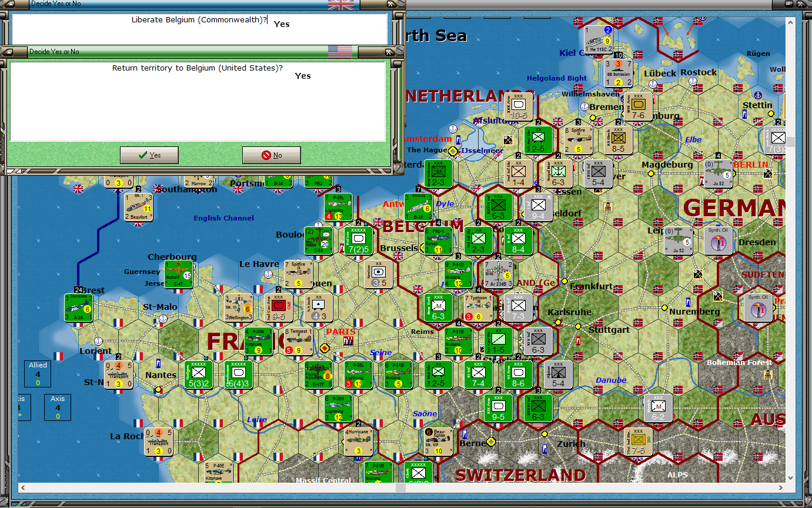Image resolution: width=812 pixels, height=508 pixels.
Task: Click the Axis score panel showing 4
Action: click(x=58, y=407)
